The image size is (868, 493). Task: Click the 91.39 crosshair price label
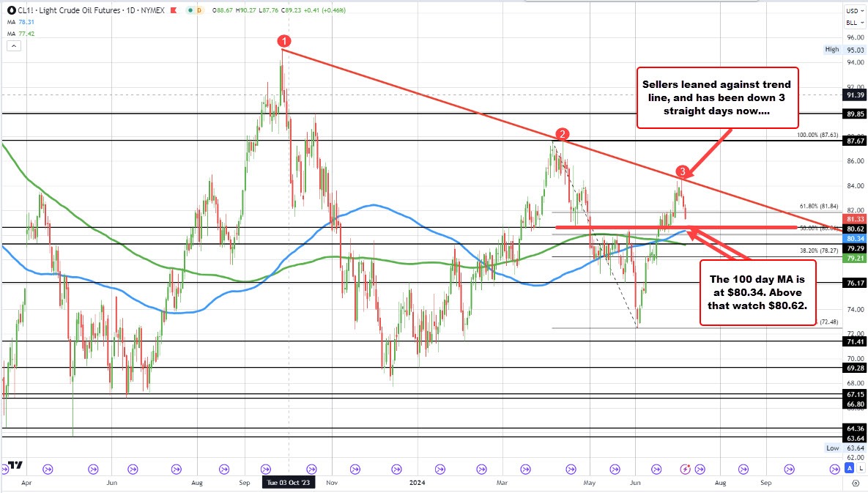pyautogui.click(x=856, y=95)
